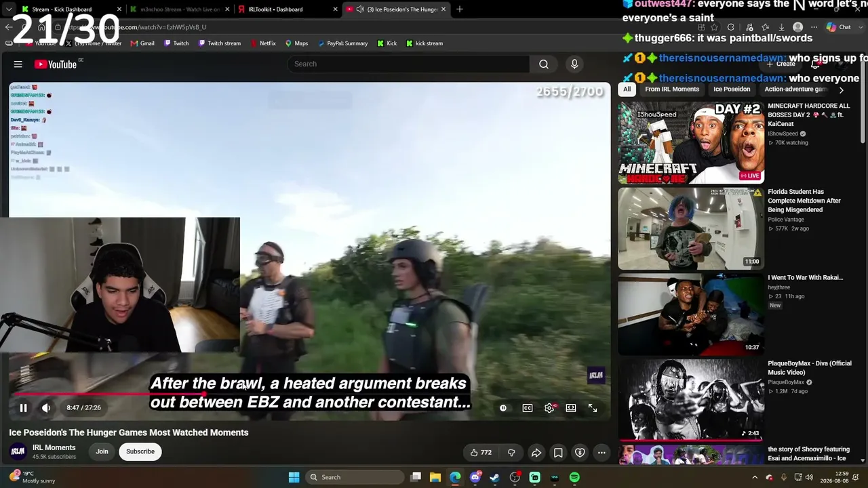Viewport: 868px width, 488px height.
Task: Open a new browser tab
Action: point(460,9)
